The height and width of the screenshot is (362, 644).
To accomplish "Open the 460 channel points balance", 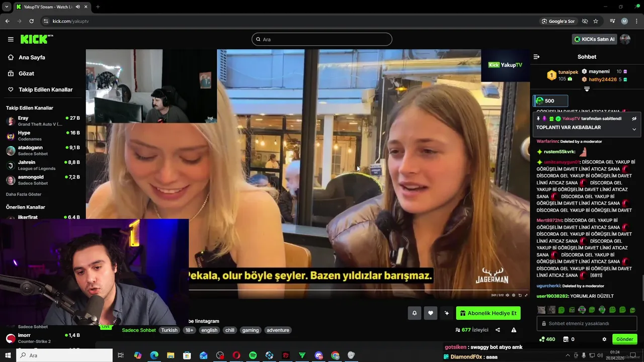I will coord(547,339).
